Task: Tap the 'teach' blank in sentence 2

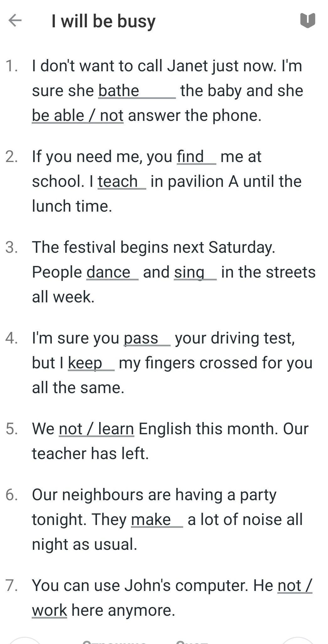Action: (122, 182)
